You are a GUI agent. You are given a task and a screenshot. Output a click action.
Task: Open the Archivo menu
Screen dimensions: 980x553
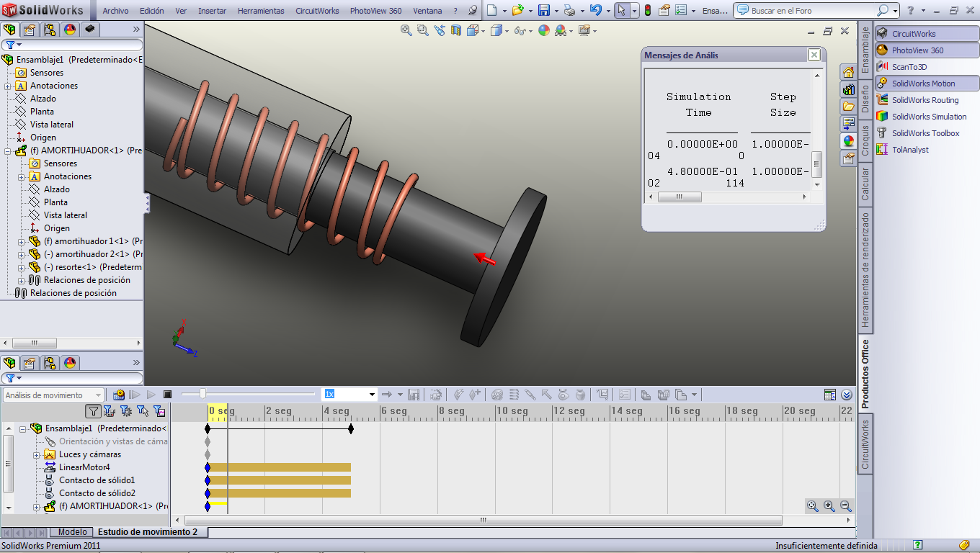115,11
